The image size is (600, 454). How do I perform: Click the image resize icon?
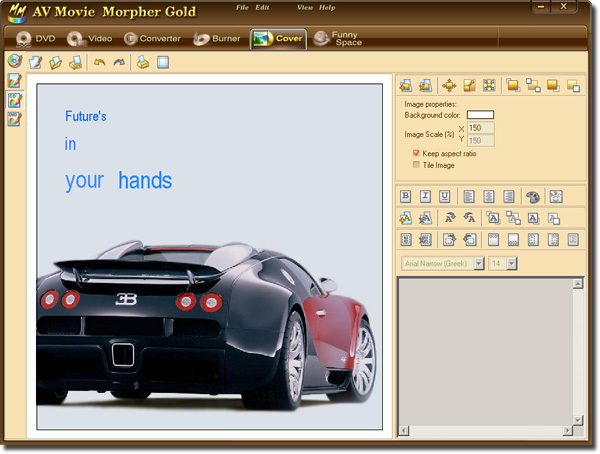pyautogui.click(x=469, y=85)
